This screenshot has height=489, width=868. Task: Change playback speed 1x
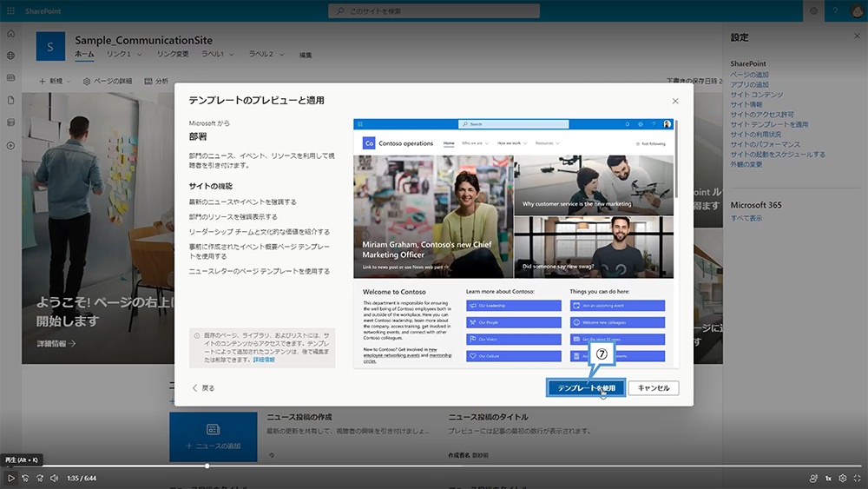[828, 478]
